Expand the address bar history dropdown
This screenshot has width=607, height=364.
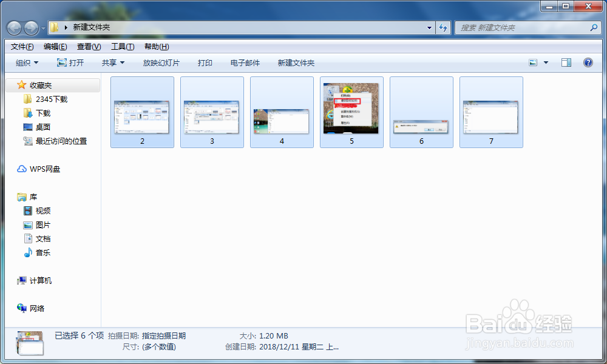(x=429, y=28)
